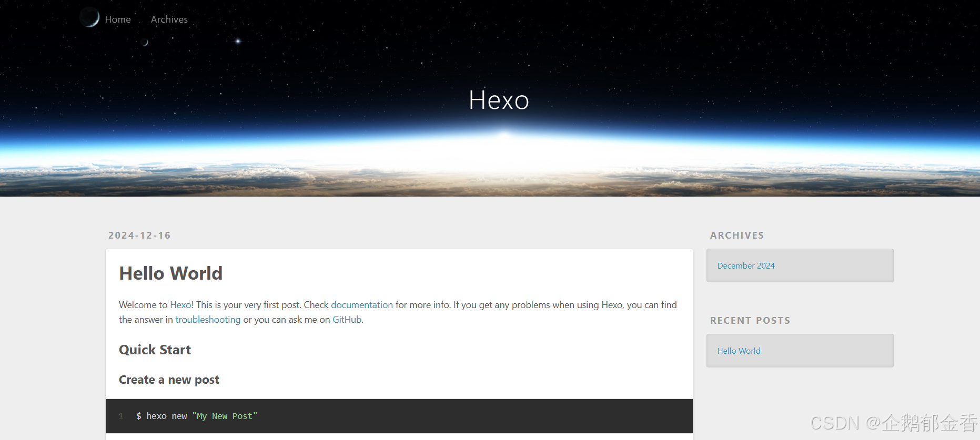Open the troubleshooting link
Image resolution: width=980 pixels, height=440 pixels.
(208, 320)
